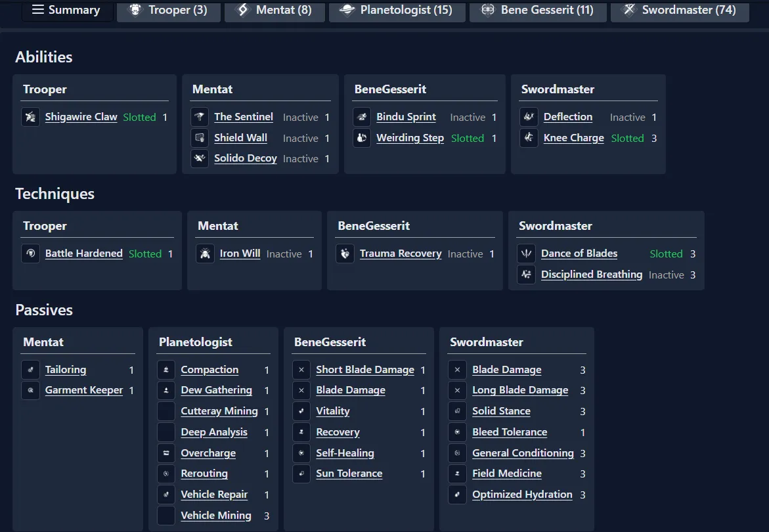Viewport: 769px width, 532px height.
Task: Click the Vehicle Repair passive icon
Action: point(166,495)
